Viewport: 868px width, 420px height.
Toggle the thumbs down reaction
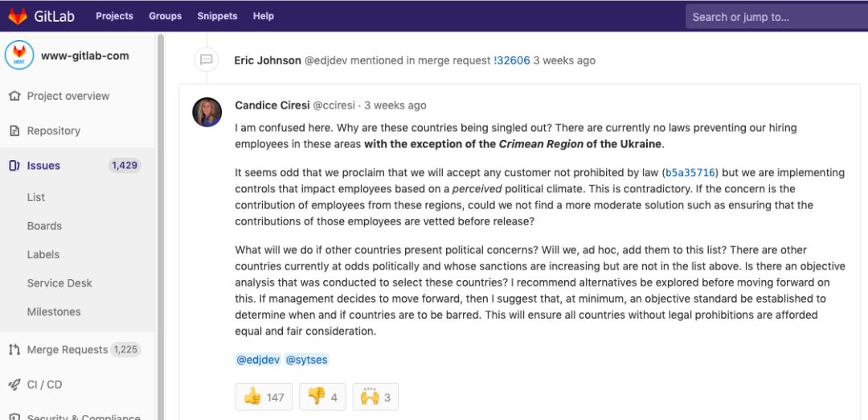coord(322,397)
